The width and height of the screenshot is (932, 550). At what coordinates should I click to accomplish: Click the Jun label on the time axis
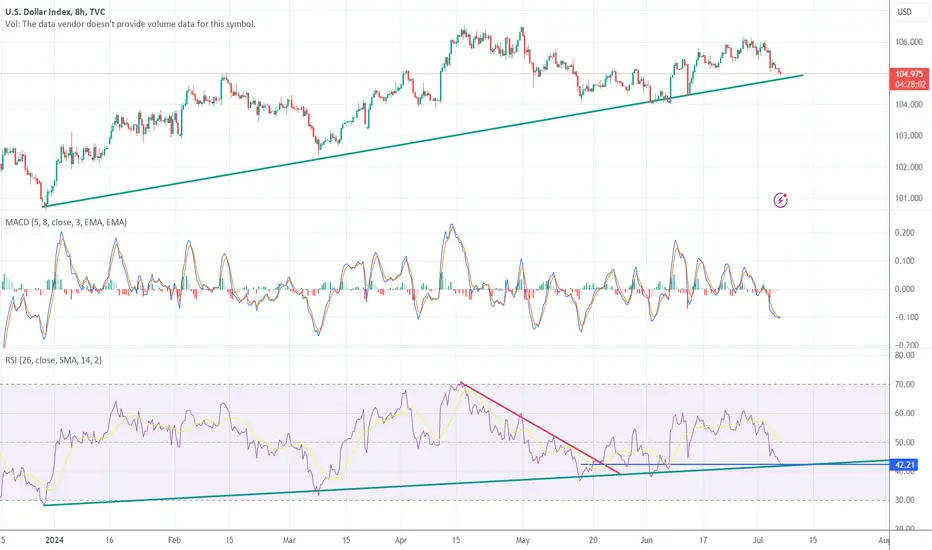[x=646, y=540]
